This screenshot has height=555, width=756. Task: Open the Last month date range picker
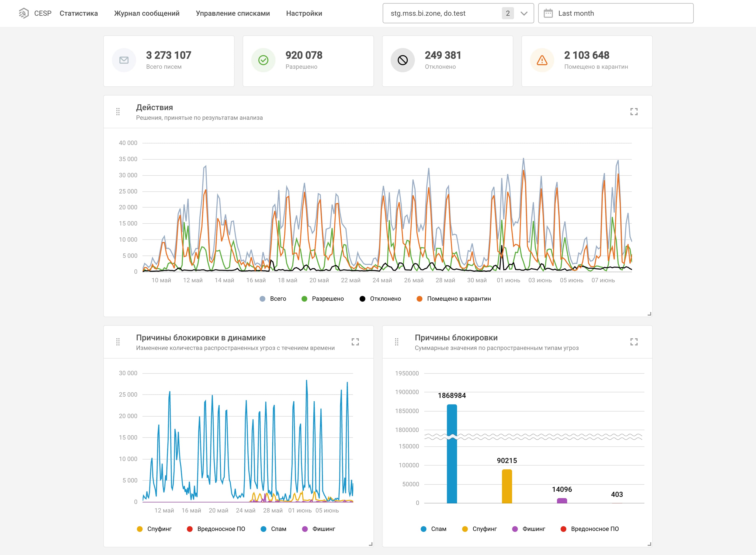point(616,14)
